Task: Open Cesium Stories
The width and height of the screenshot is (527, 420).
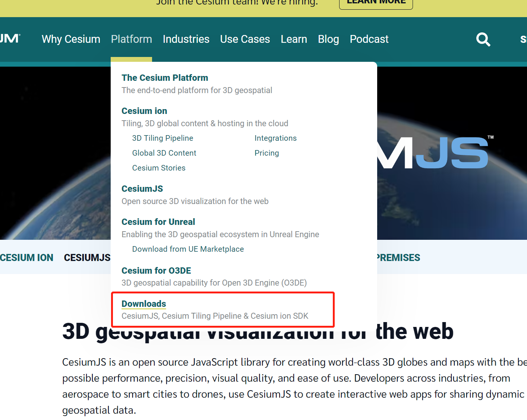Action: click(x=159, y=168)
